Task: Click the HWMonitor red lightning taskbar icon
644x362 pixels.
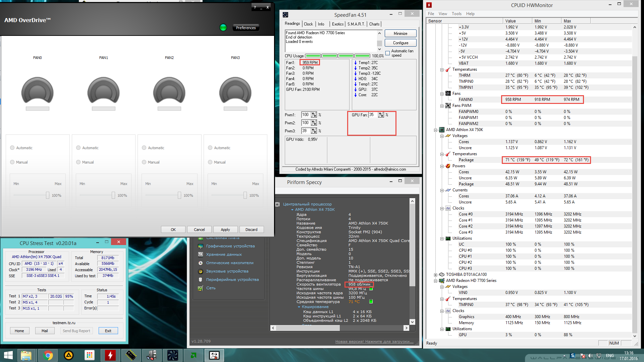Action: (x=110, y=355)
